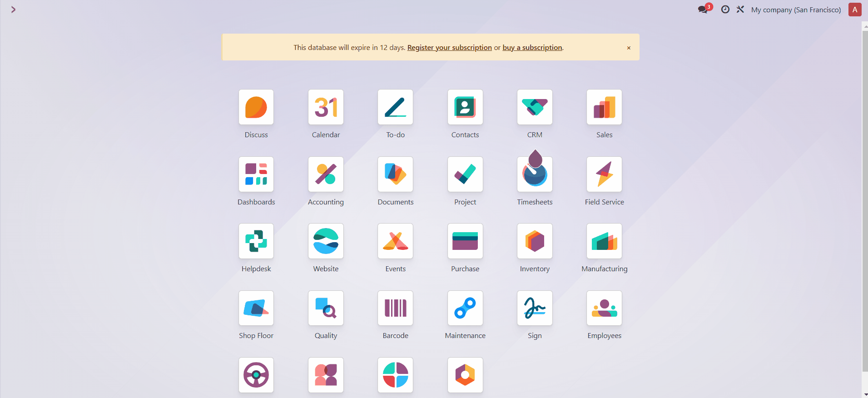Open the Timesheets app
Screen dimensions: 868x398
pos(535,174)
